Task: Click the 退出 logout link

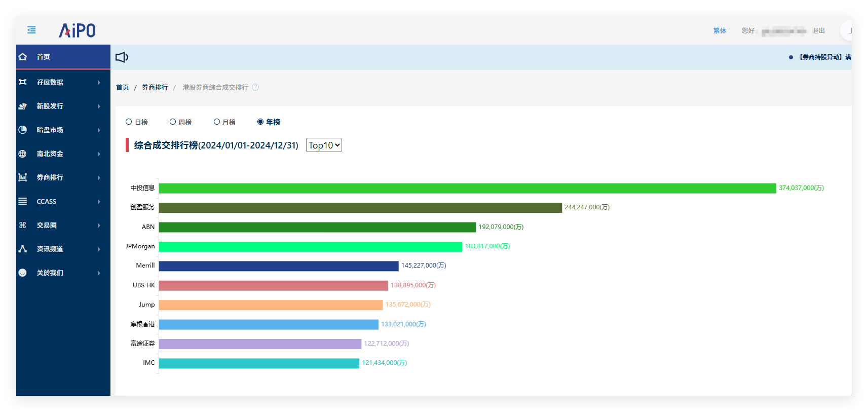Action: 819,31
